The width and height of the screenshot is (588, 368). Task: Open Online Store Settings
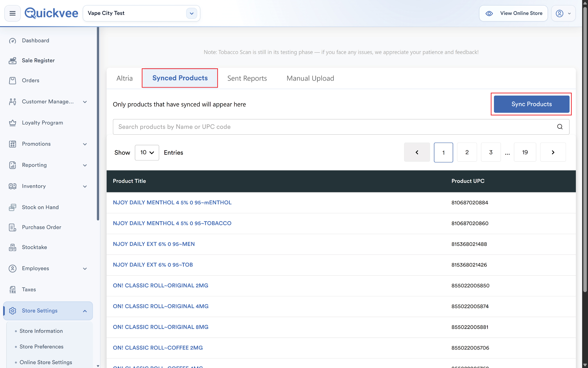(x=46, y=362)
